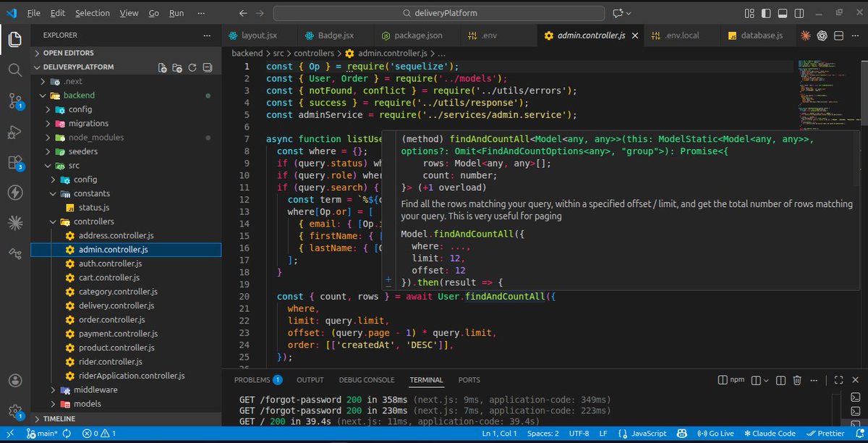Click the Synchronize Changes icon in the status bar
Screen dimensions: 868x443
tap(67, 434)
